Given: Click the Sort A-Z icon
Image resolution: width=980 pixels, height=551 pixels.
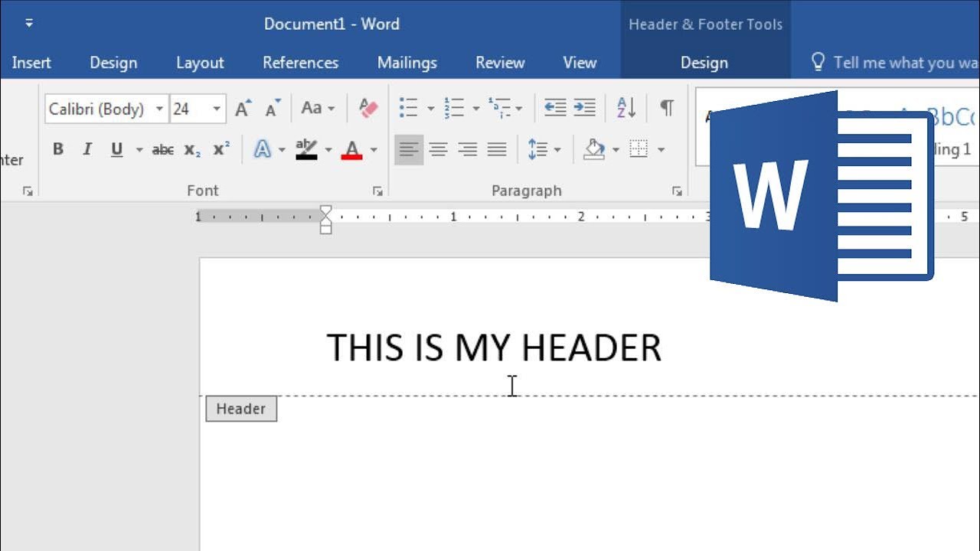Looking at the screenshot, I should (x=626, y=108).
